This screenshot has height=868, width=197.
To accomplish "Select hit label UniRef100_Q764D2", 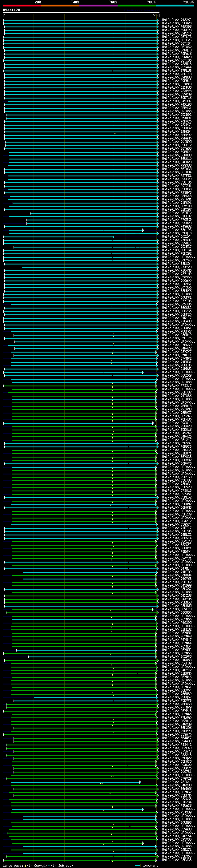I will [177, 240].
